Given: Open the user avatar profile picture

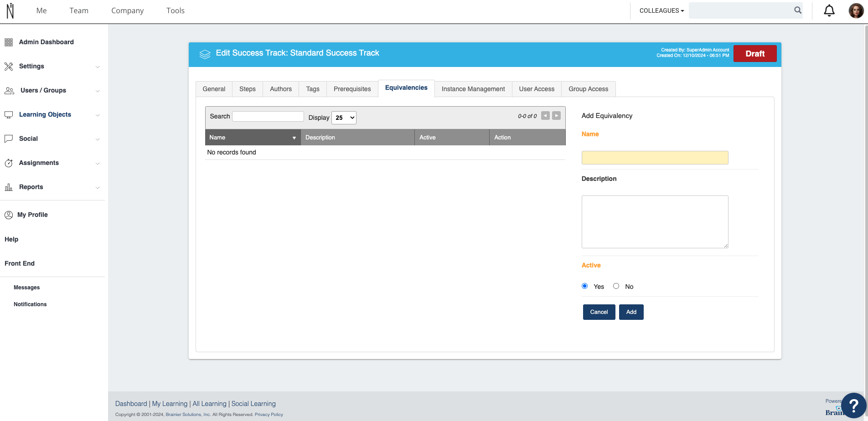Looking at the screenshot, I should 856,10.
